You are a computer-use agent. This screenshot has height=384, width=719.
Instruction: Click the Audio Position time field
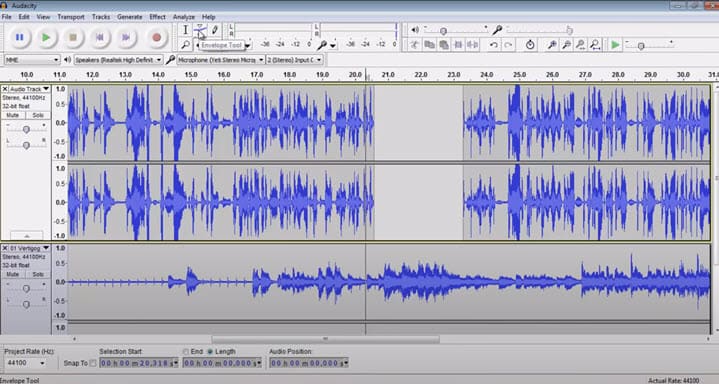309,363
